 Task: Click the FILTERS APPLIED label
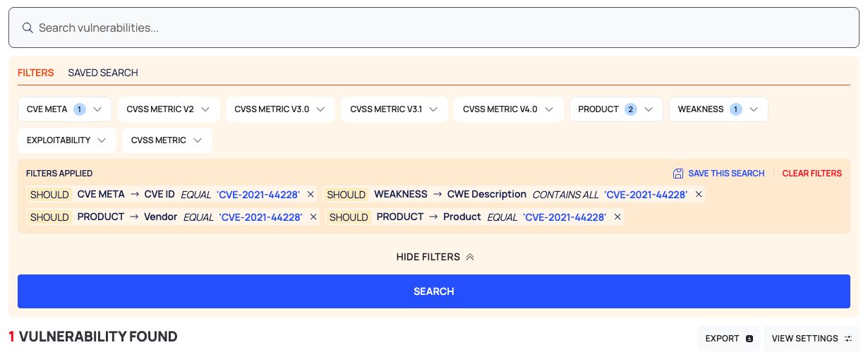(x=59, y=174)
